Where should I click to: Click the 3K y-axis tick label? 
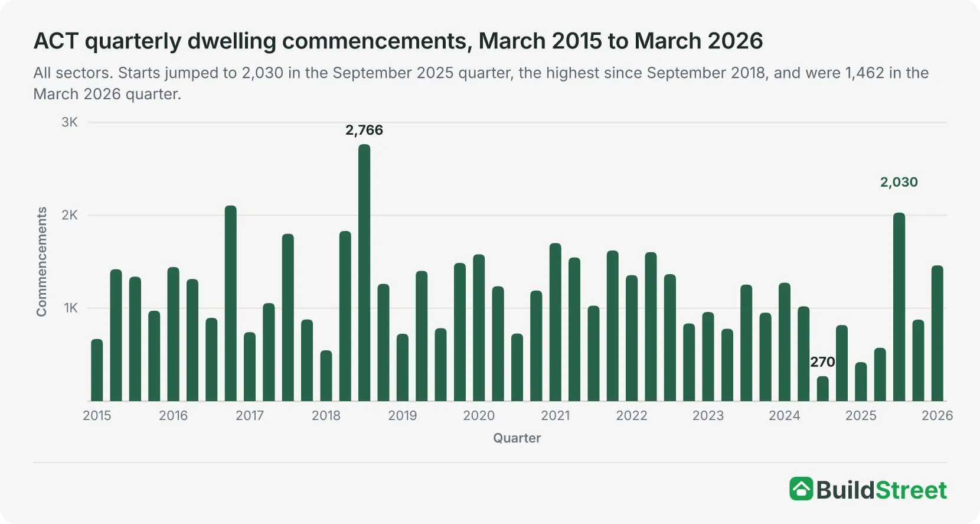pyautogui.click(x=70, y=122)
